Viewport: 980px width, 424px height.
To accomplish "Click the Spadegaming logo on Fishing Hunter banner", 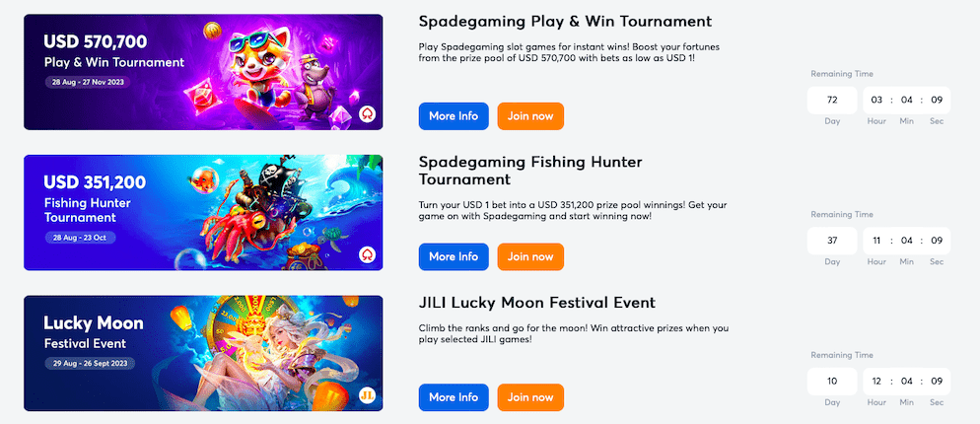I will click(367, 255).
